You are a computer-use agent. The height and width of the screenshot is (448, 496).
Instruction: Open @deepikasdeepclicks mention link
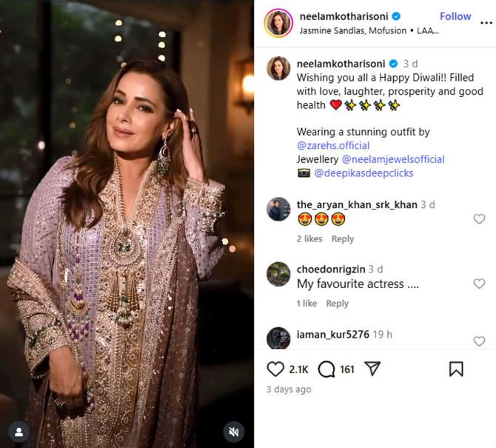pos(363,173)
